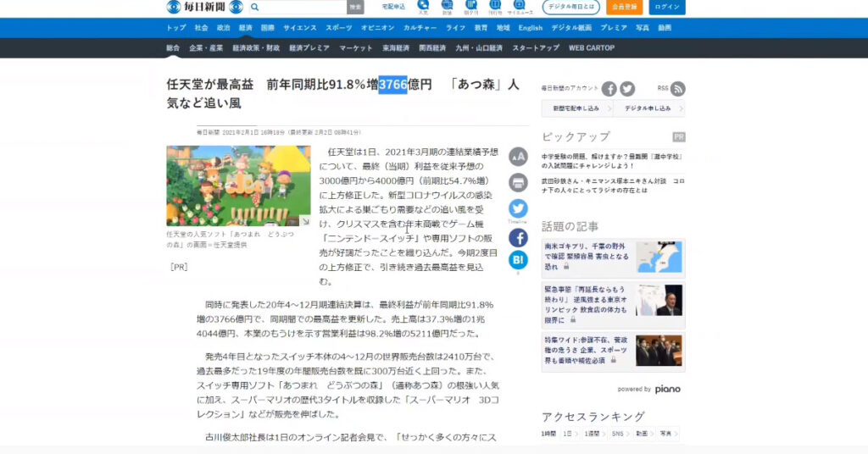Open the トップ nav item

[176, 28]
